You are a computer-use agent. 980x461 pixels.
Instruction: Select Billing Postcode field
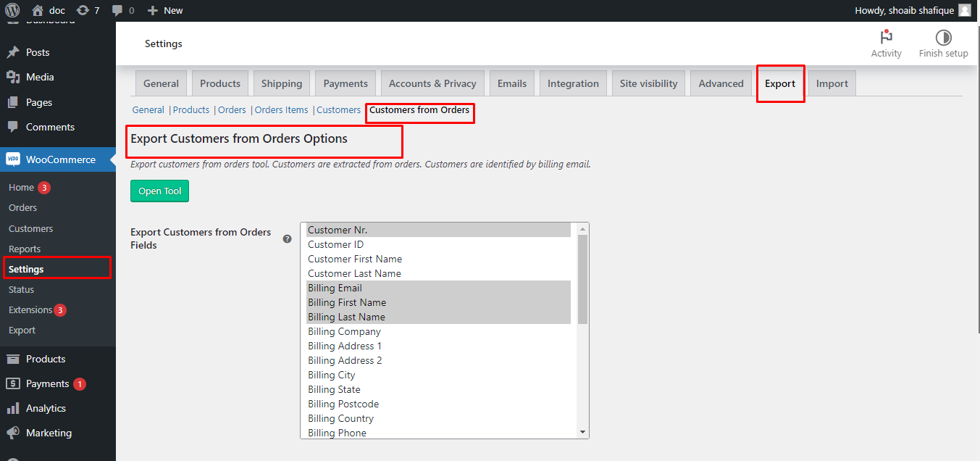click(438, 404)
